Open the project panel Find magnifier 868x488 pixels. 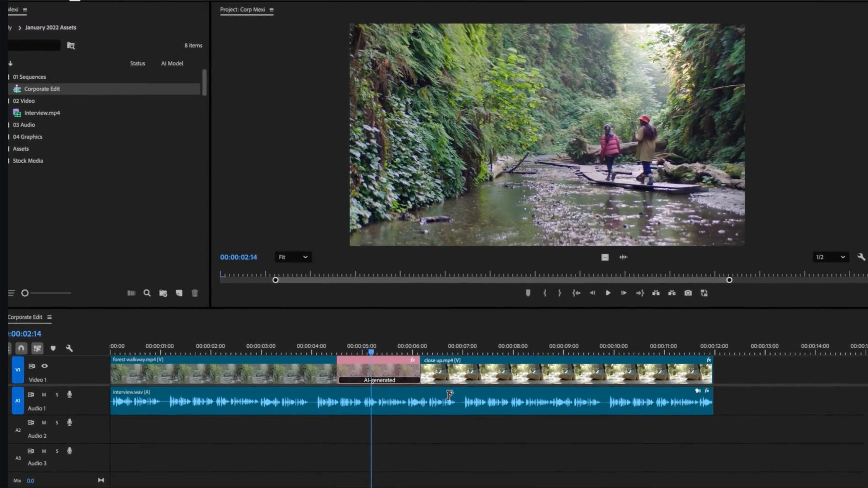coord(147,293)
